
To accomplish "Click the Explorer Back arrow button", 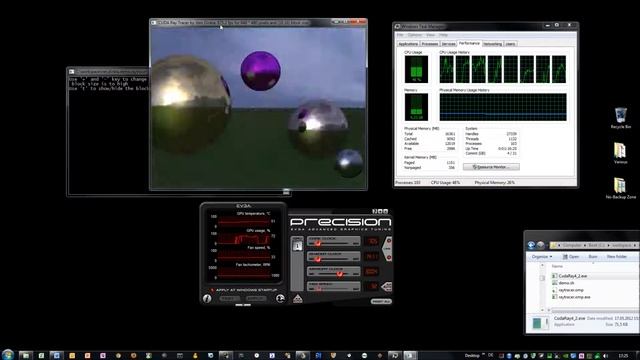I will [531, 245].
